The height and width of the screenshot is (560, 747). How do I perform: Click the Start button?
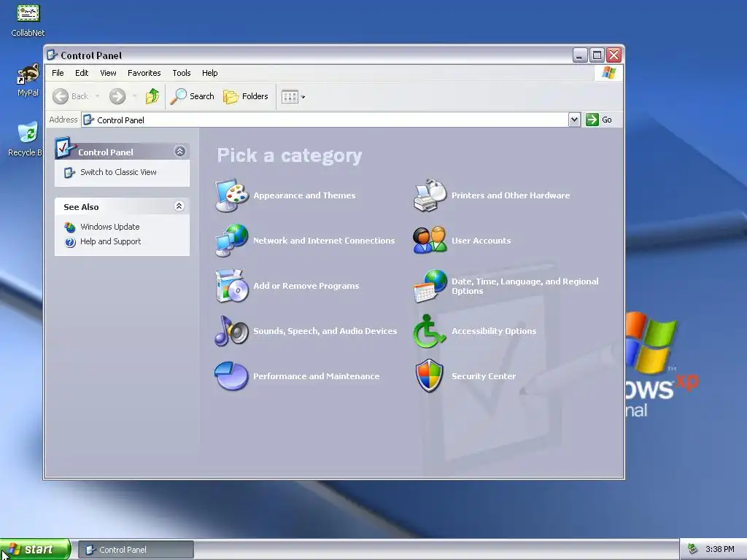coord(35,549)
